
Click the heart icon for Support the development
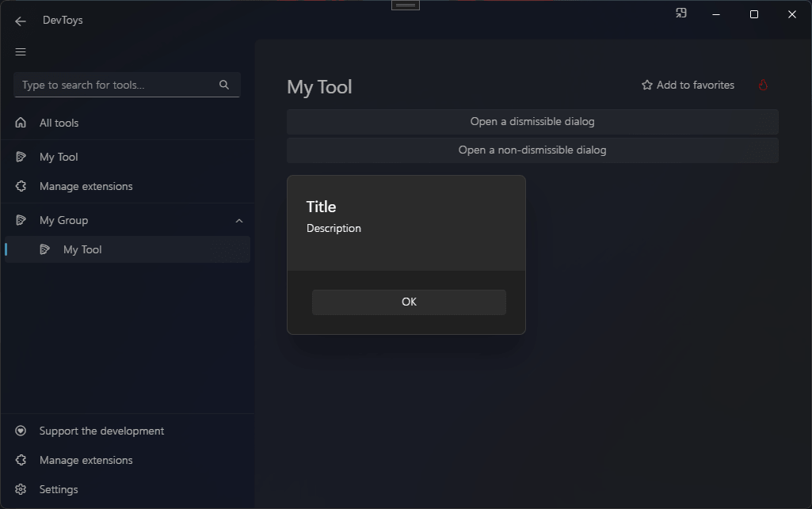21,431
